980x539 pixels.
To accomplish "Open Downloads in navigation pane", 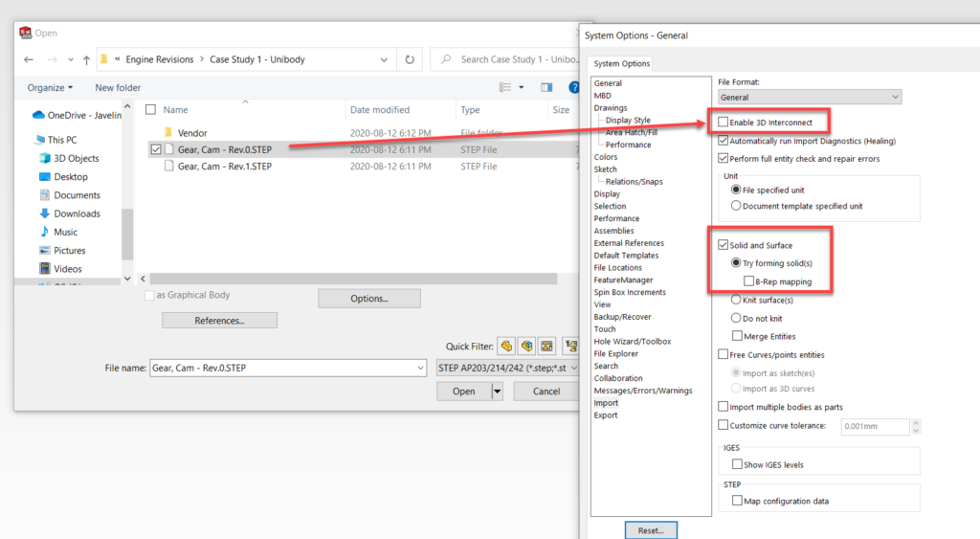I will [x=69, y=213].
